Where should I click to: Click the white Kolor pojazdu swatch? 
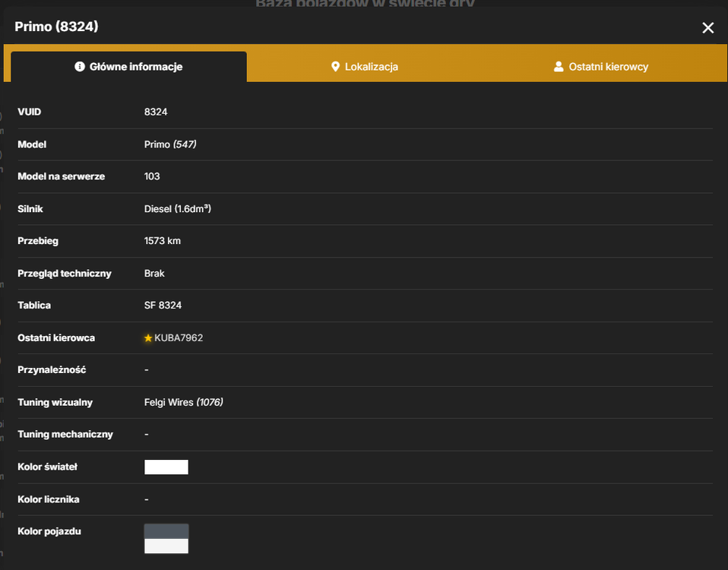166,546
